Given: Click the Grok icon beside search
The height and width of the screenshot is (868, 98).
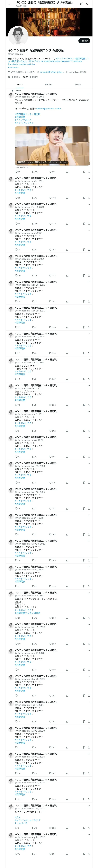Looking at the screenshot, I should pos(81,4).
